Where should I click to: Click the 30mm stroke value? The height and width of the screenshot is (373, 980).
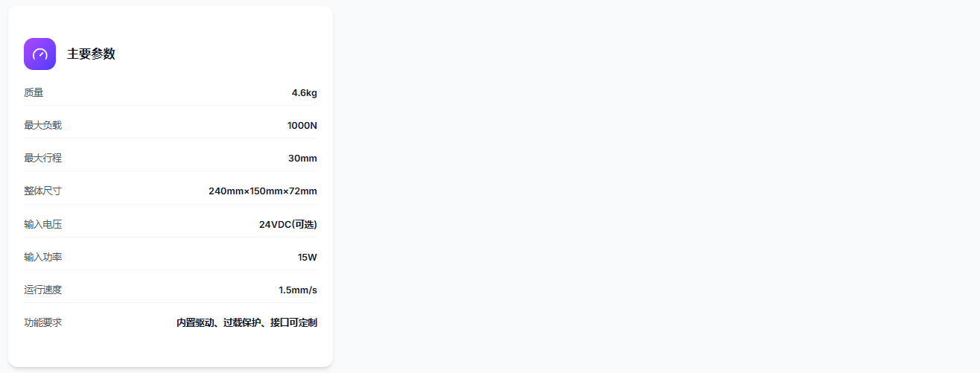pos(302,159)
